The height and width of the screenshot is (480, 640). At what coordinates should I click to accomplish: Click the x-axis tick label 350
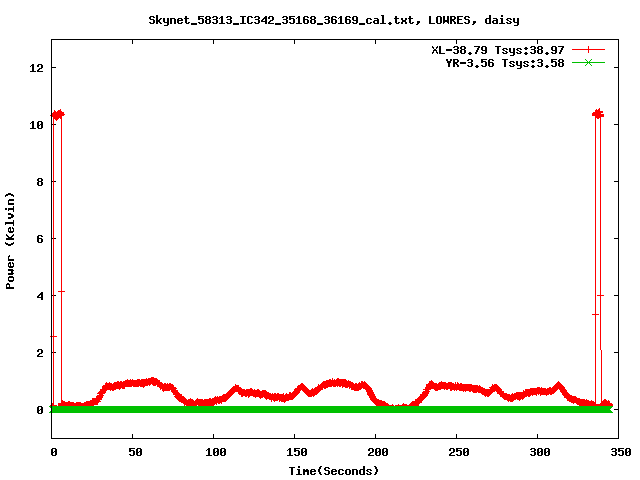pyautogui.click(x=621, y=452)
